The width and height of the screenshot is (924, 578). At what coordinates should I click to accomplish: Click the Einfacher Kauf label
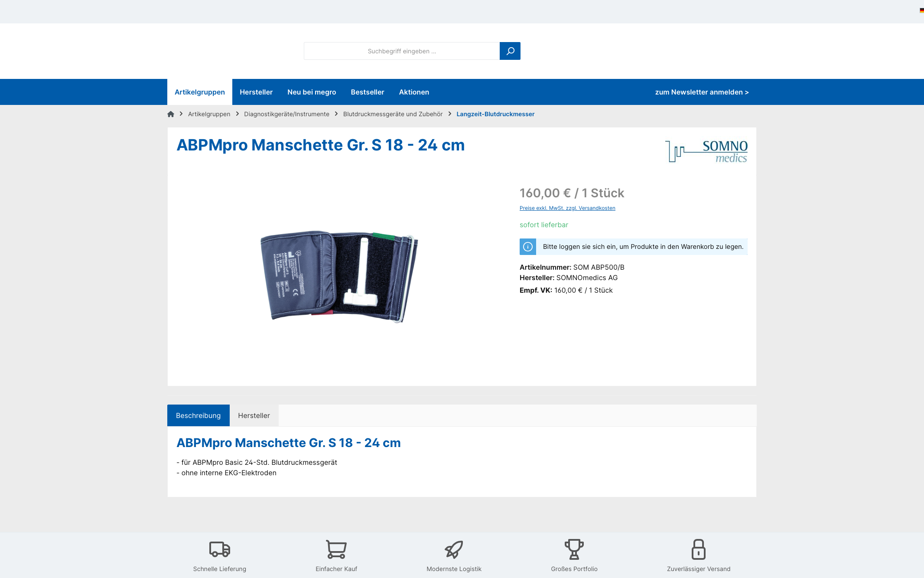pyautogui.click(x=336, y=569)
